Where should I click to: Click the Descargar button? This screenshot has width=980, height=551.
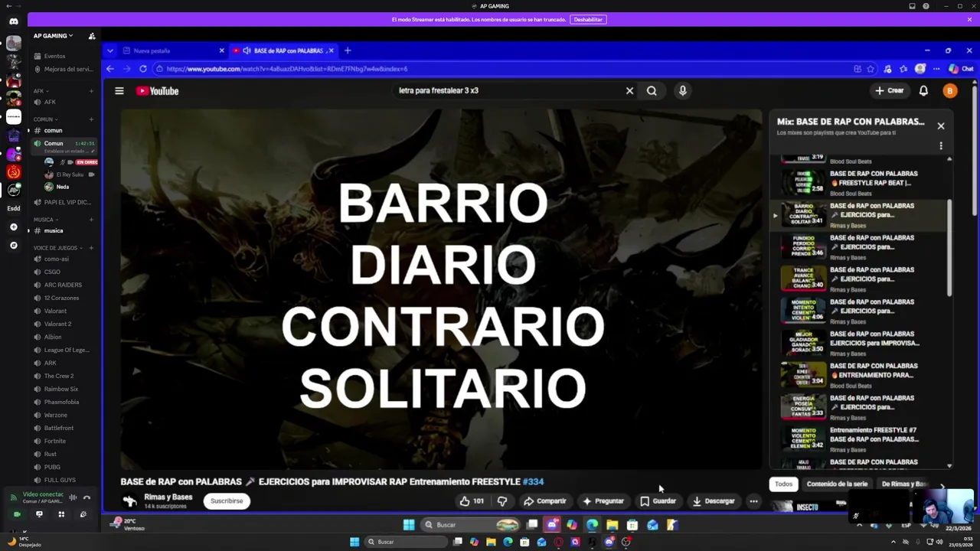click(714, 501)
